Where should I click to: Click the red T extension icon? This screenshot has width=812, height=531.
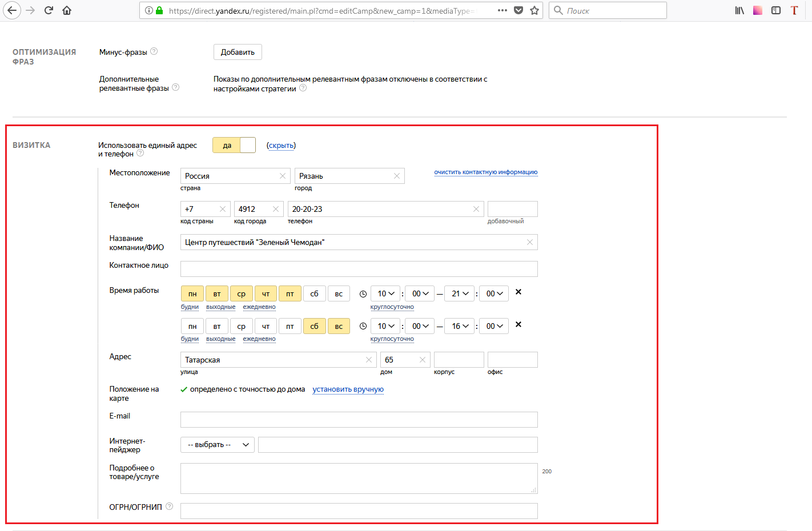(x=794, y=10)
